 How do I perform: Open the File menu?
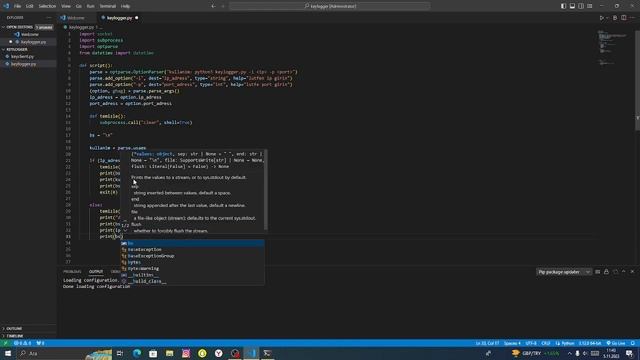pos(17,6)
